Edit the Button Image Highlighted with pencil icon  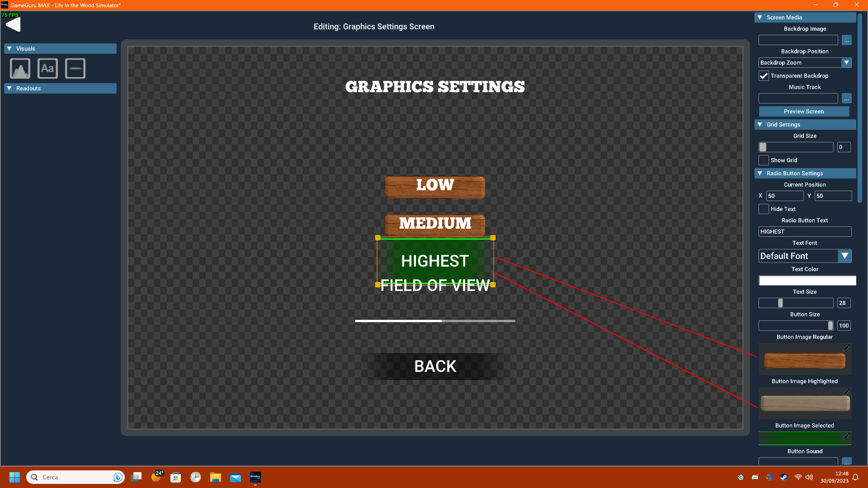click(x=846, y=392)
